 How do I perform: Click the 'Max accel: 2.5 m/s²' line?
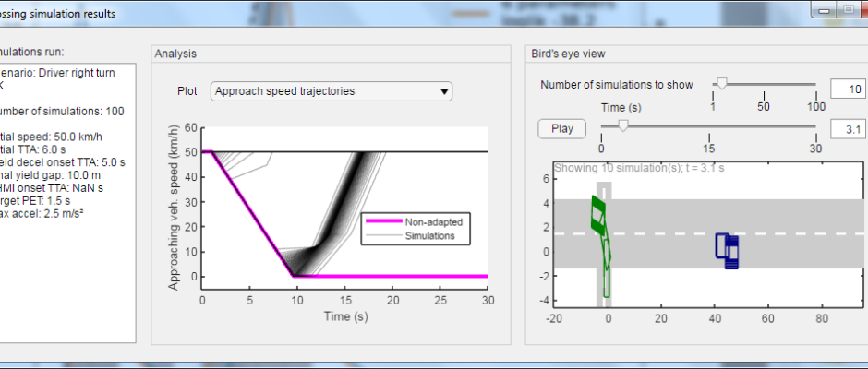[x=42, y=213]
